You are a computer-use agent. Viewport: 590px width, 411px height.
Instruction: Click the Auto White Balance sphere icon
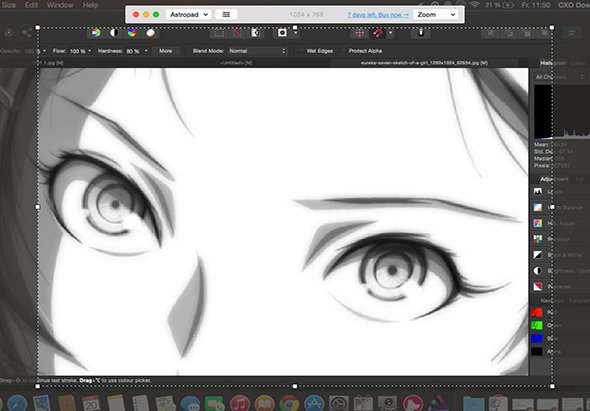(x=150, y=33)
